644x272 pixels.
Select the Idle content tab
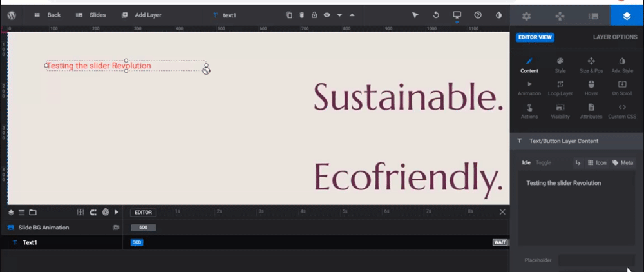526,162
